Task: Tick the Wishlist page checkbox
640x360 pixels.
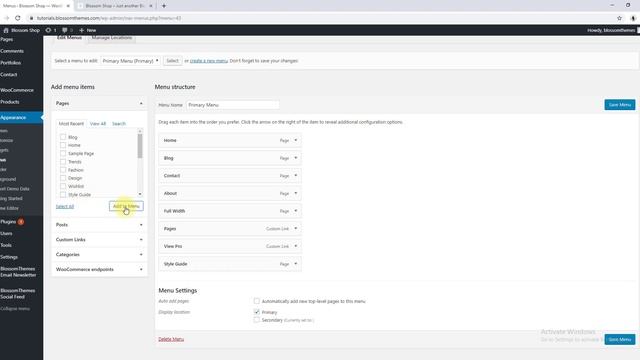Action: coord(63,186)
